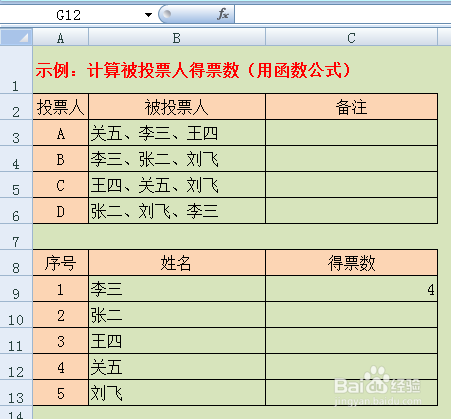Viewport: 451px width, 419px height.
Task: Click the 备注 header cell
Action: [351, 107]
